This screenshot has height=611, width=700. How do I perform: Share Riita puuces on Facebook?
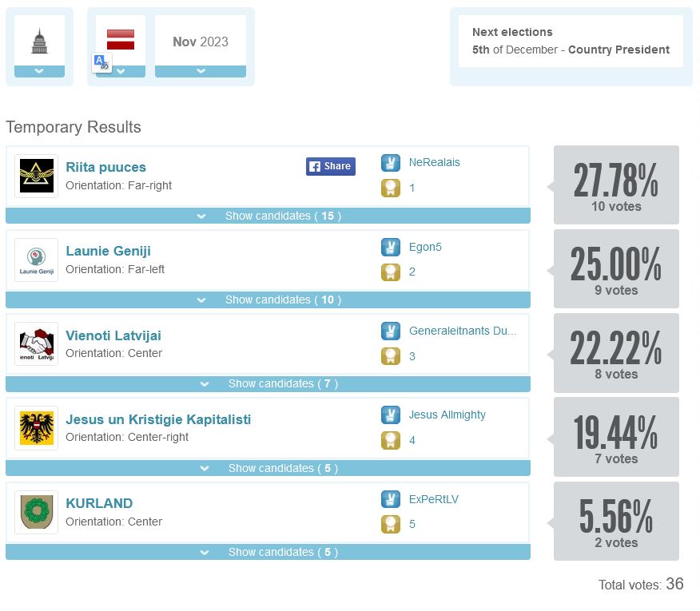[x=330, y=166]
